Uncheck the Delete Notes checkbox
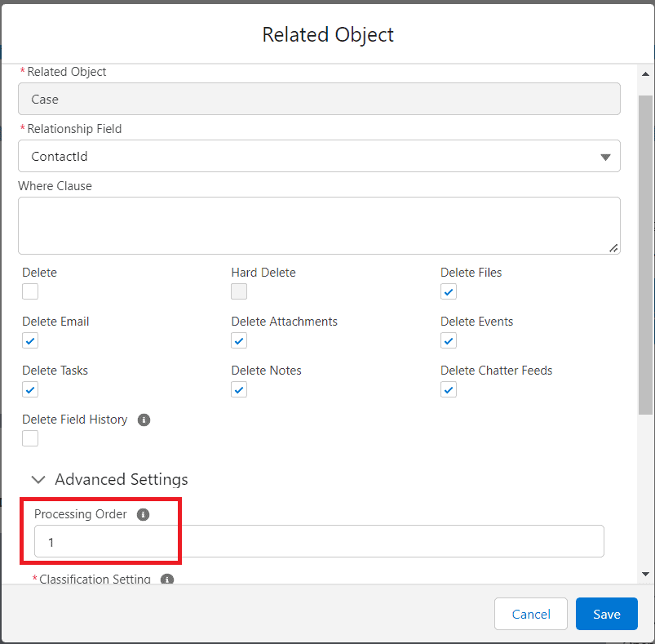 coord(239,389)
